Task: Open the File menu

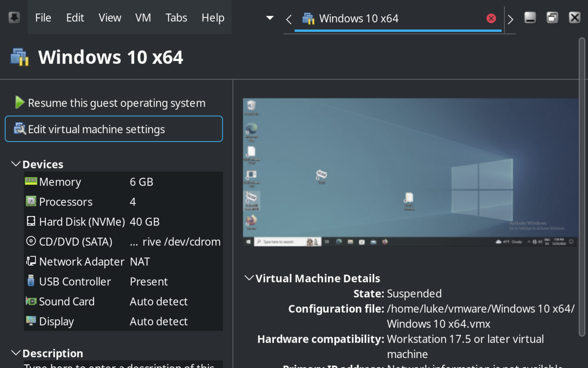Action: click(43, 18)
